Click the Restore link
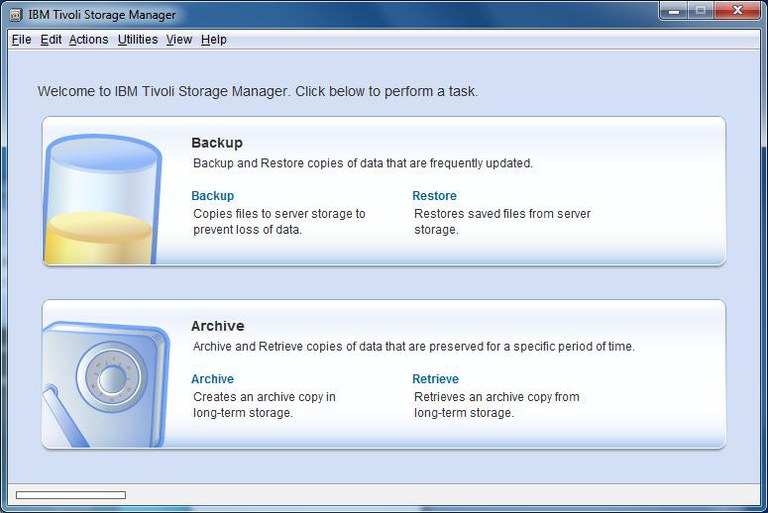The image size is (768, 513). 434,196
